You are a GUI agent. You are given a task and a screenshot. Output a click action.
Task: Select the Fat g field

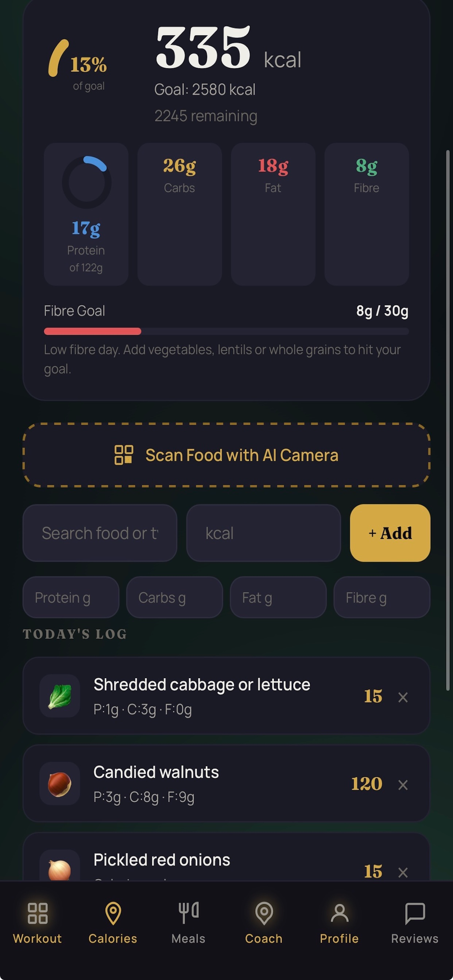coord(278,597)
